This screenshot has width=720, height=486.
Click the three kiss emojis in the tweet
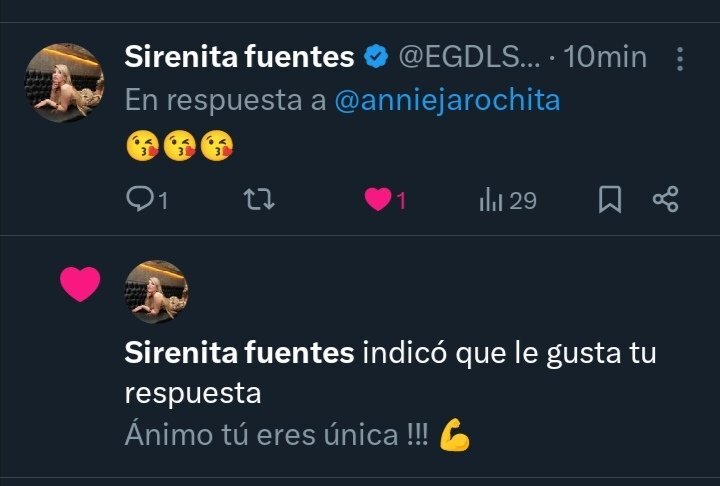(x=180, y=148)
